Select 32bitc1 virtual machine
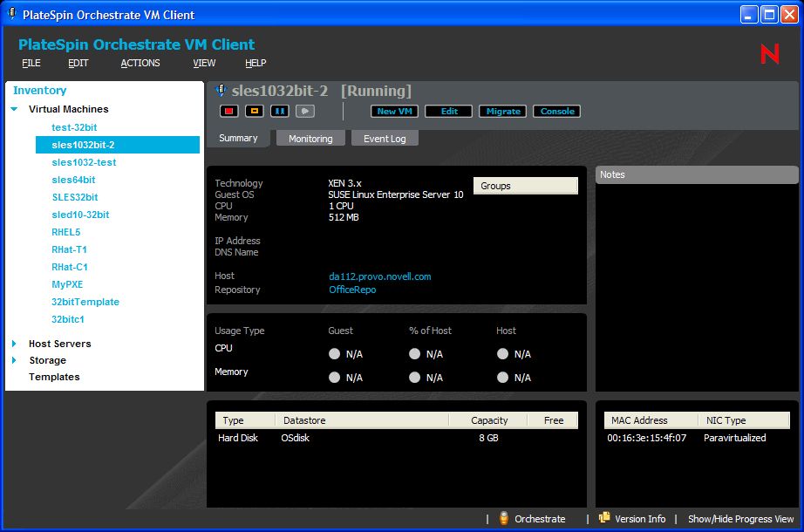 tap(68, 319)
